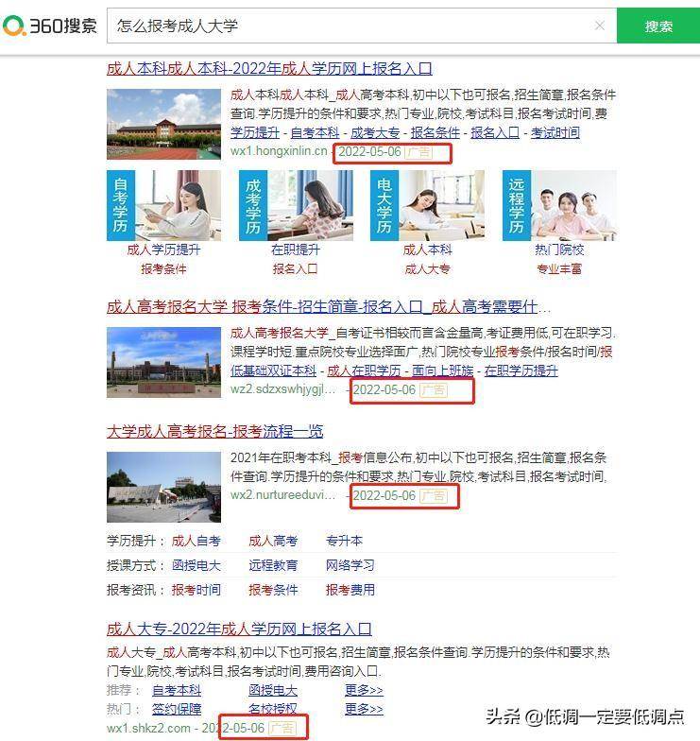Follow the 报名条件 sublink in the first result
Image resolution: width=700 pixels, height=741 pixels.
435,132
